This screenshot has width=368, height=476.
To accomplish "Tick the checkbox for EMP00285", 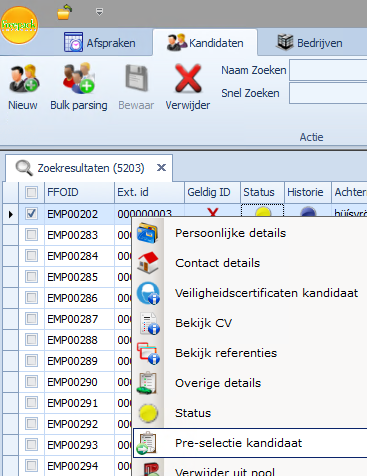I will (x=31, y=277).
